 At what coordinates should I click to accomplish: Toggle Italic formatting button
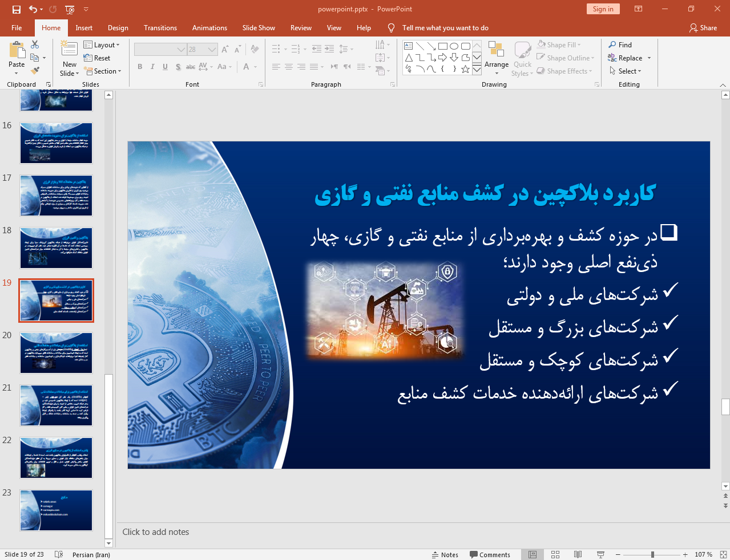152,67
